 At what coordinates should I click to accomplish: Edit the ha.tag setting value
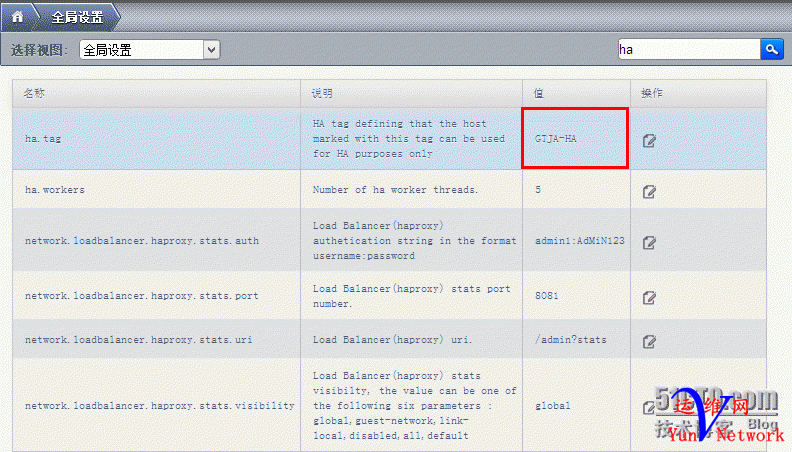coord(649,141)
